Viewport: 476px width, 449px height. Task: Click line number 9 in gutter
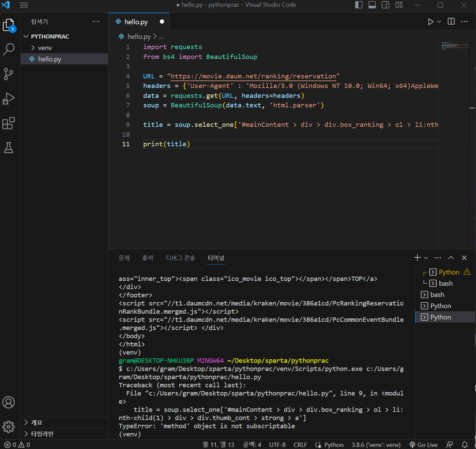tap(128, 124)
